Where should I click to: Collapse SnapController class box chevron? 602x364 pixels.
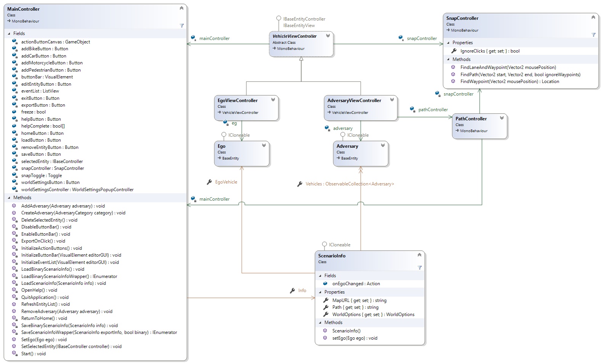click(x=593, y=17)
